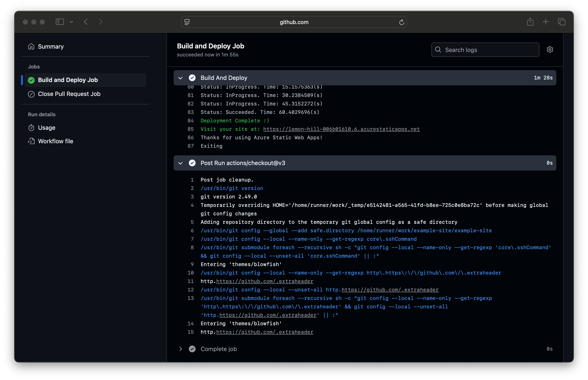Open the sidebar dropdown arrow in Safari toolbar

click(x=71, y=22)
